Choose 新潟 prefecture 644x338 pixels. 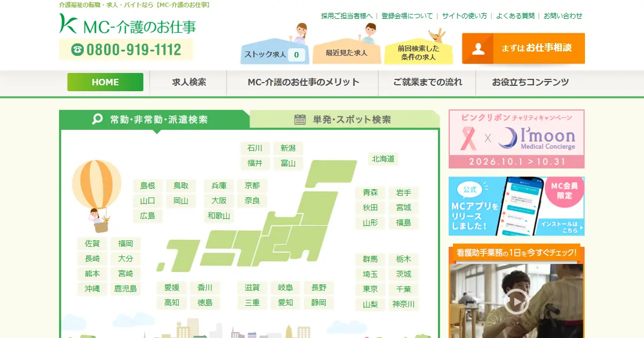(288, 148)
